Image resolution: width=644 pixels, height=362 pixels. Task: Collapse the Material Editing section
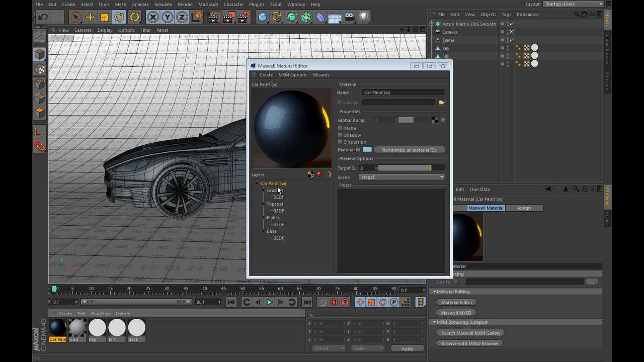435,292
